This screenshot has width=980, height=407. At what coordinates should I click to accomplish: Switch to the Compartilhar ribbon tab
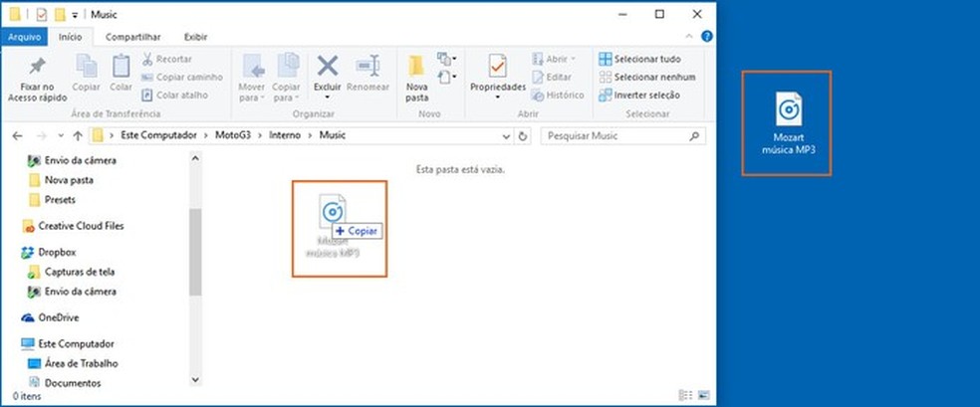coord(133,37)
